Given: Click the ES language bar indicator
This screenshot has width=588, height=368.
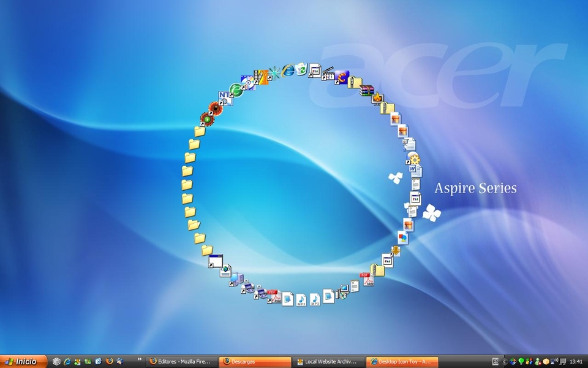Looking at the screenshot, I should (495, 362).
